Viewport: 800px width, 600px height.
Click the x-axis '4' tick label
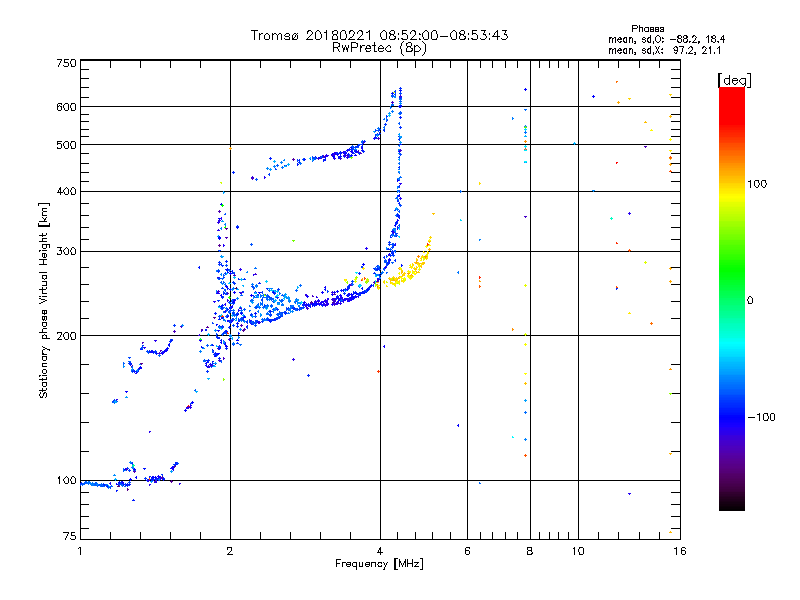pos(380,551)
